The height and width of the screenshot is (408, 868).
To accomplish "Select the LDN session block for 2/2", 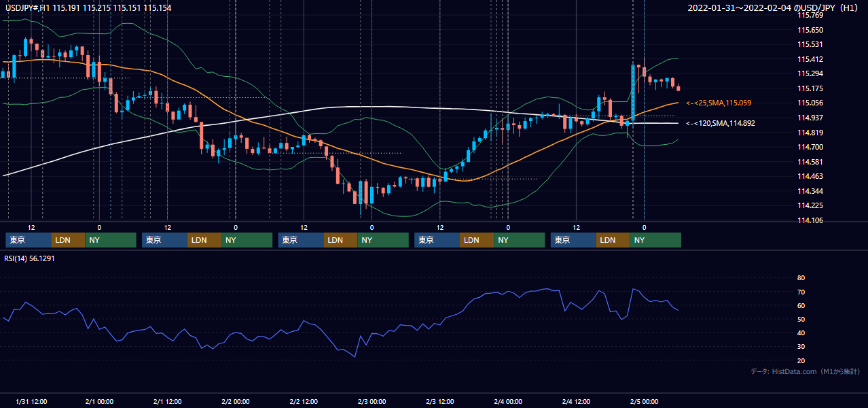I will (x=342, y=240).
